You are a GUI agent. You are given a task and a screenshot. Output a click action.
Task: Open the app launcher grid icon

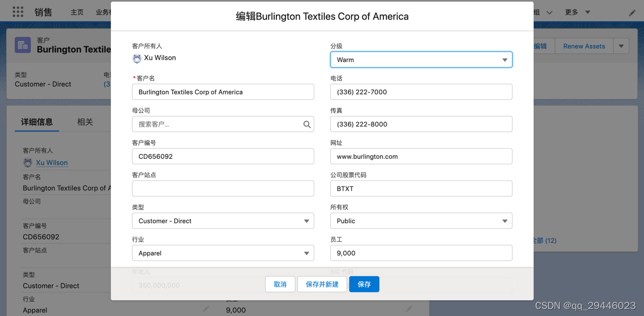coord(18,12)
